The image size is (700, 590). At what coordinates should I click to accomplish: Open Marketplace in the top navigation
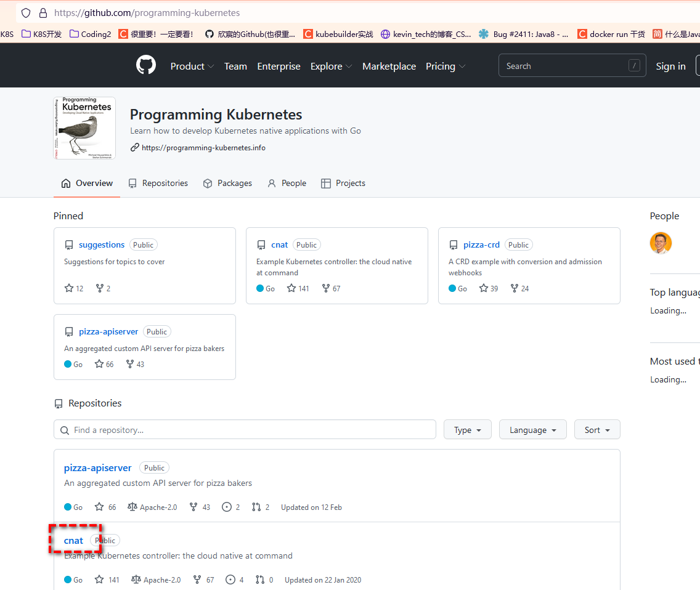[x=389, y=66]
